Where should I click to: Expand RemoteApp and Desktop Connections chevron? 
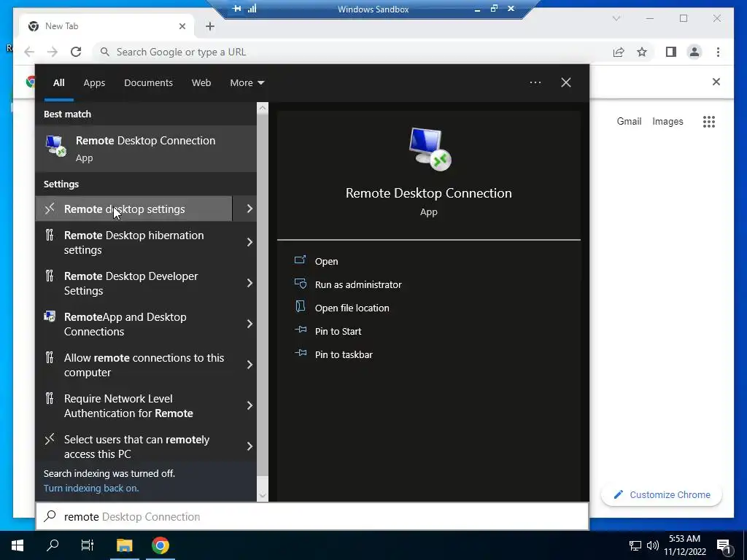pyautogui.click(x=249, y=324)
